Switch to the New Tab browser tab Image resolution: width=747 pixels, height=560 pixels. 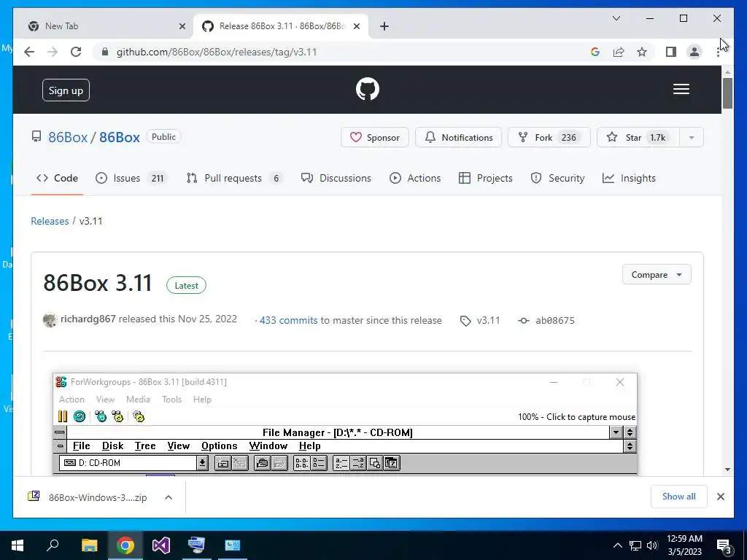click(x=104, y=26)
